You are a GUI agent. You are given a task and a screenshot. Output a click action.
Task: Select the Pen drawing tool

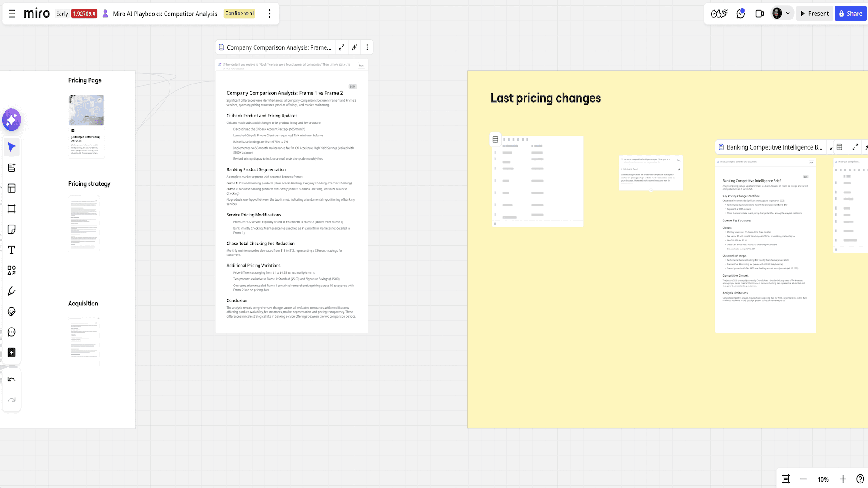click(x=12, y=291)
